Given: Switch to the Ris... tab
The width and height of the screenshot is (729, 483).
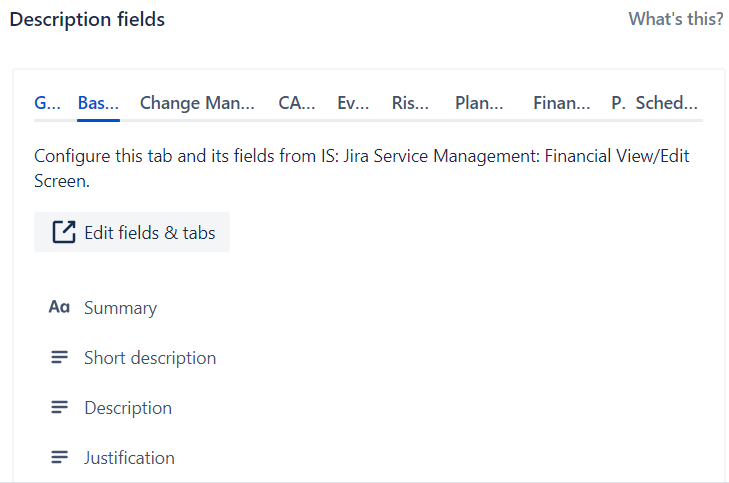Looking at the screenshot, I should (410, 103).
